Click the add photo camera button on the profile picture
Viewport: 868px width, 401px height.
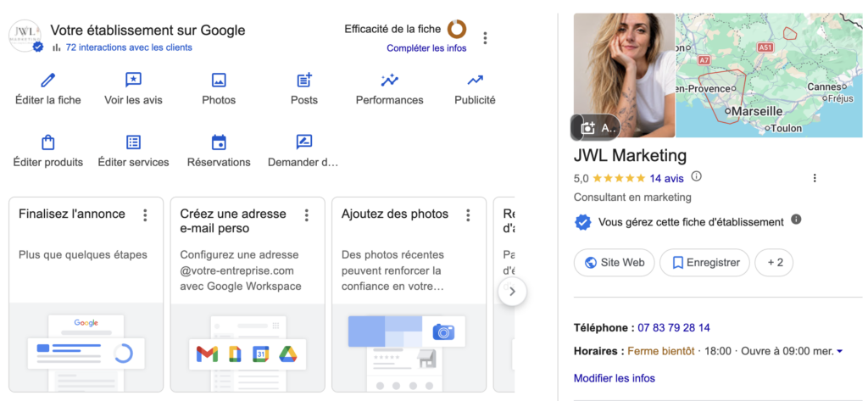[596, 127]
